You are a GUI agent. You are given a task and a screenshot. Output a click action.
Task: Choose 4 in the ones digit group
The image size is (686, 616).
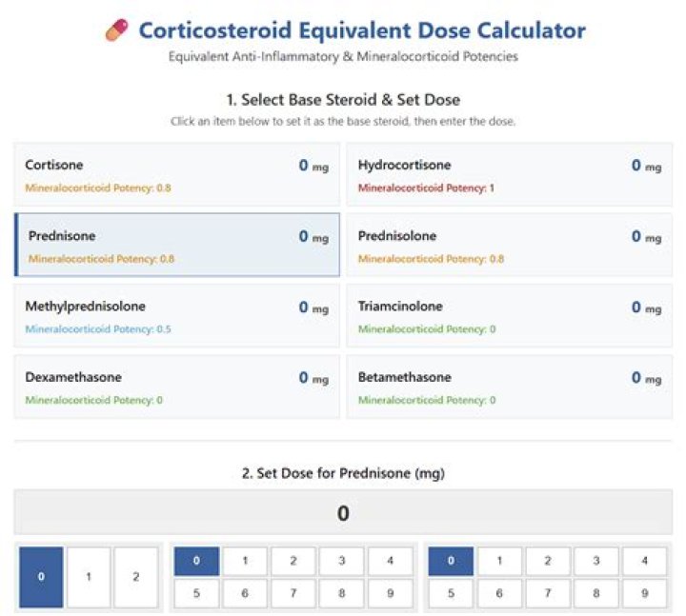point(644,561)
